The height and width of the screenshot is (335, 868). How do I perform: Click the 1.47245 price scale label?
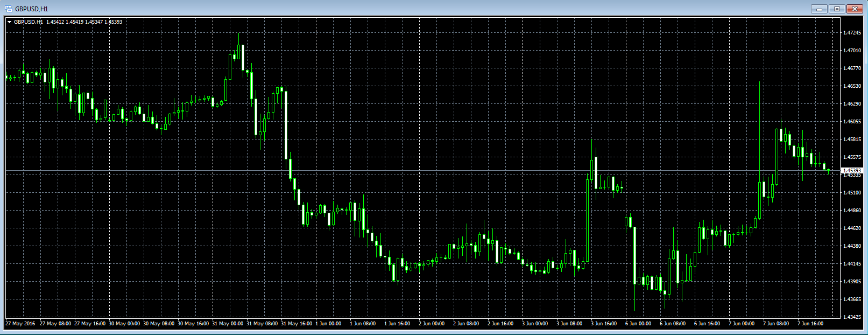(x=852, y=33)
